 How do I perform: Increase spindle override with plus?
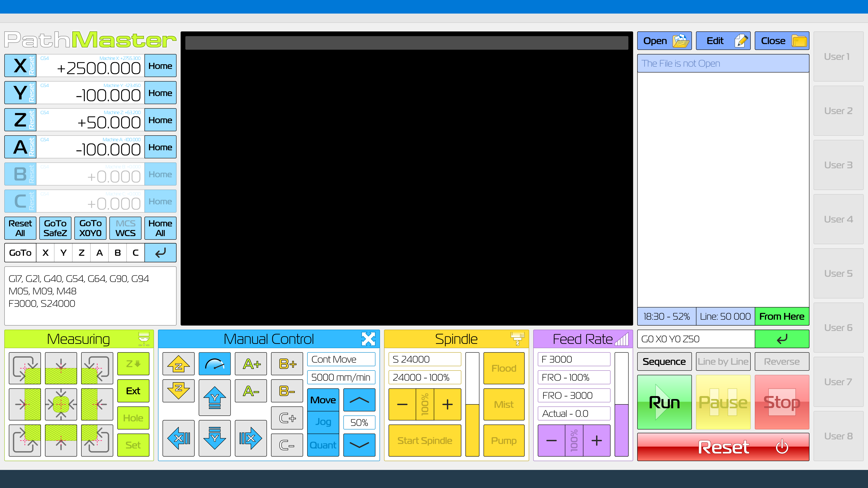(x=447, y=404)
